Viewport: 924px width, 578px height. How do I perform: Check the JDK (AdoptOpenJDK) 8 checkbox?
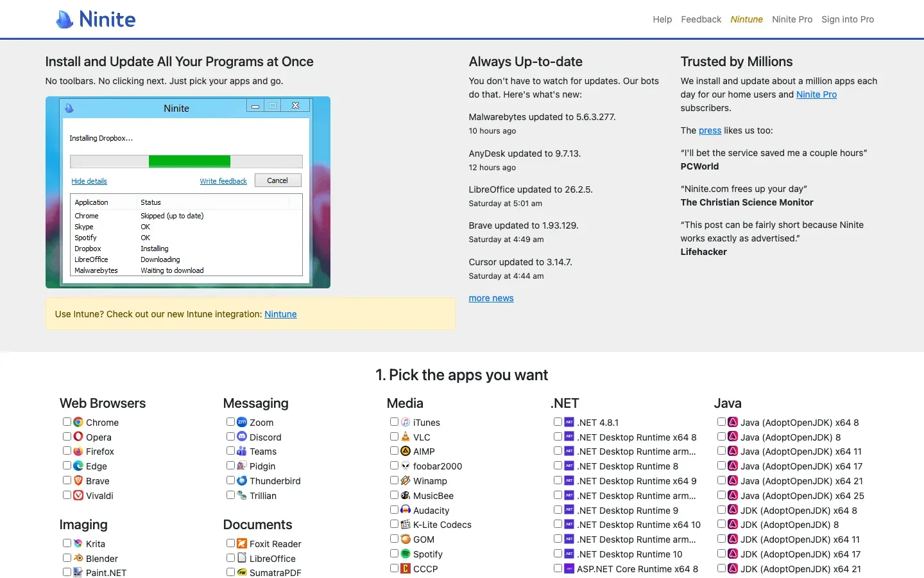coord(721,524)
